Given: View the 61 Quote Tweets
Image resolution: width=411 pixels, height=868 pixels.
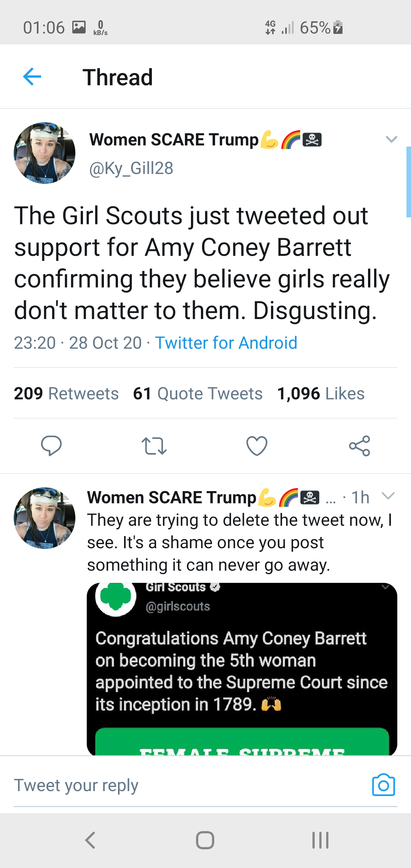Looking at the screenshot, I should (198, 394).
